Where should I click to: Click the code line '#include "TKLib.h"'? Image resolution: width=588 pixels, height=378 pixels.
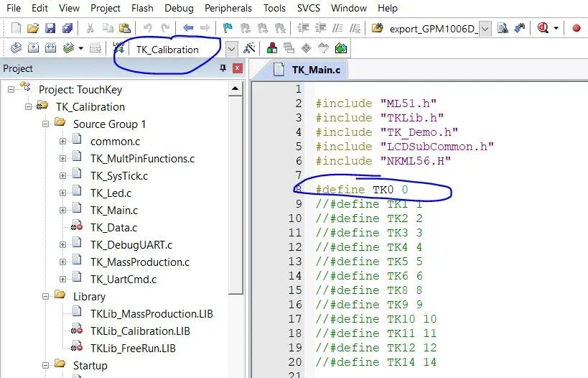380,118
